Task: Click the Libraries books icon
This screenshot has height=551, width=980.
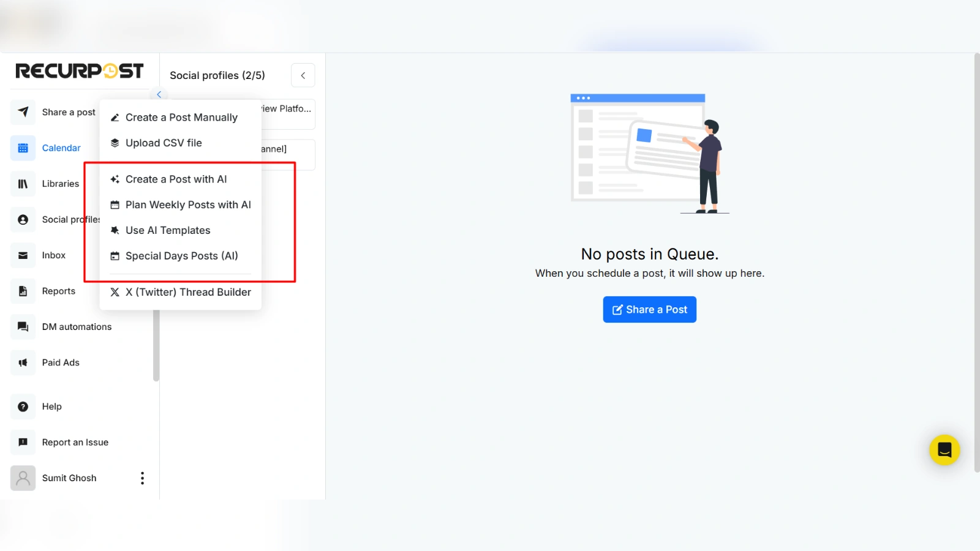Action: click(23, 184)
